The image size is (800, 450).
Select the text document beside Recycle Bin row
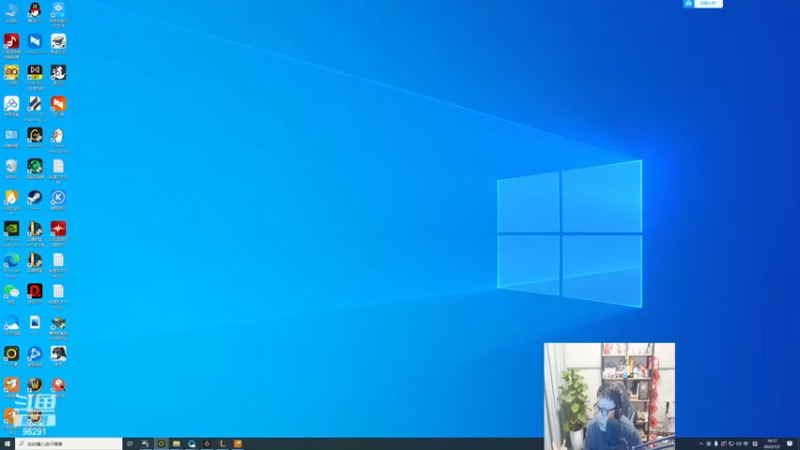58,168
